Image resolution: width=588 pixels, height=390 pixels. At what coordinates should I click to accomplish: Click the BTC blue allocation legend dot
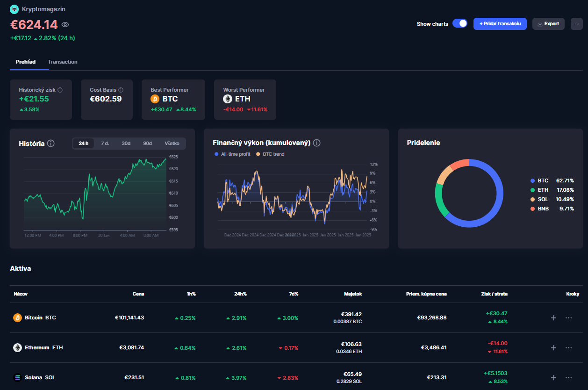(532, 181)
